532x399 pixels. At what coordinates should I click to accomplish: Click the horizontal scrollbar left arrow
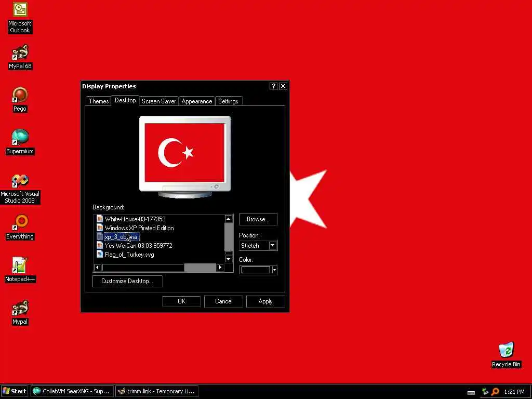point(97,268)
